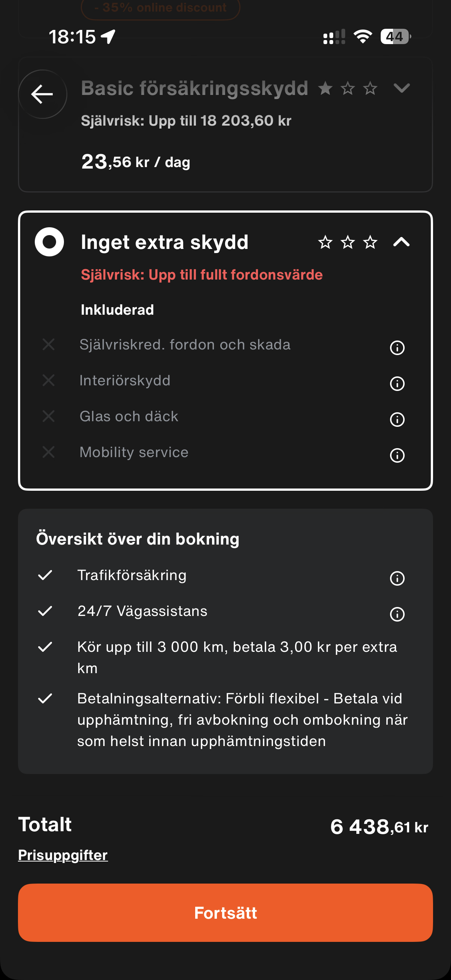Select the Inget extra skydd radio button
Image resolution: width=451 pixels, height=980 pixels.
point(49,241)
